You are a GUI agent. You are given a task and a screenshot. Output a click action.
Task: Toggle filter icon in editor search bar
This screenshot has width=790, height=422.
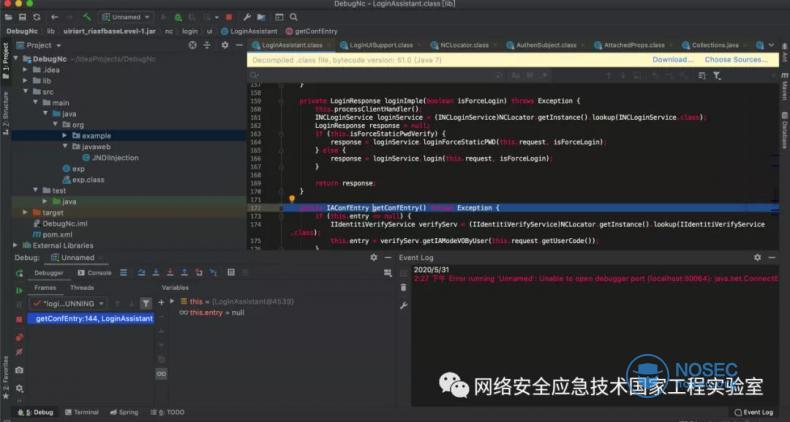[x=717, y=76]
